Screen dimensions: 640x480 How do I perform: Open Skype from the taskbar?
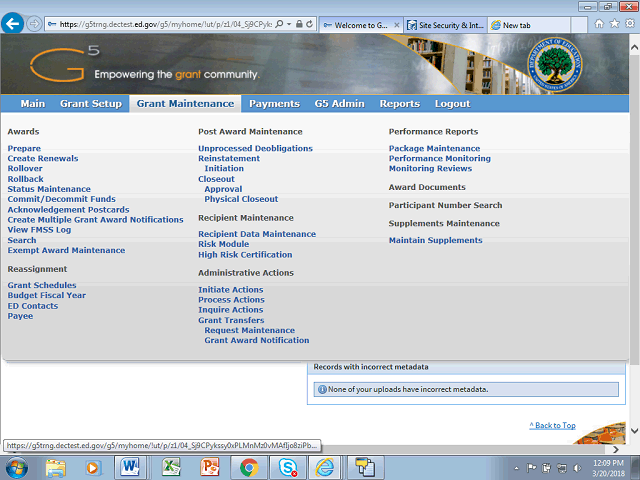coord(288,467)
